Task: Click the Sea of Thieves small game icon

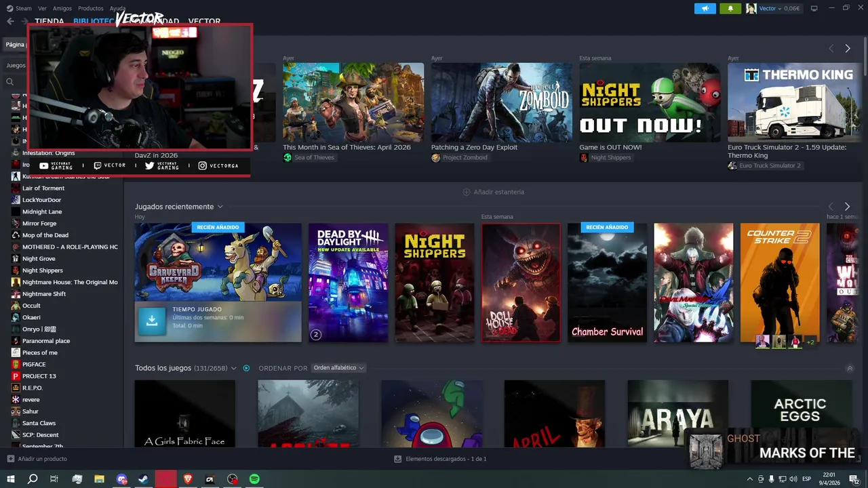Action: coord(288,157)
